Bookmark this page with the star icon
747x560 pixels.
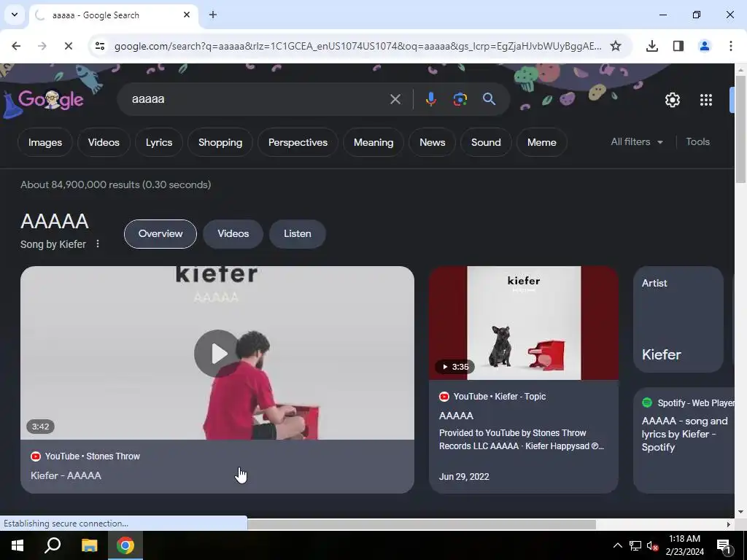(616, 46)
